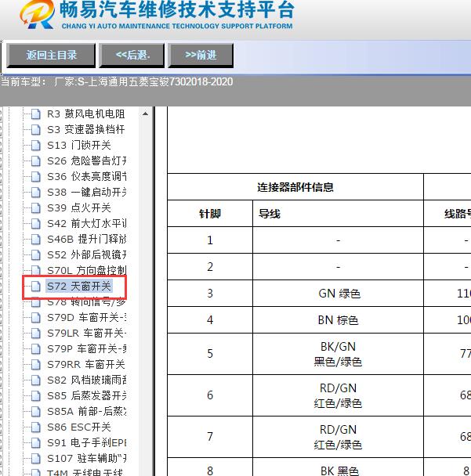Select the S38 一键启动开关 item
The image size is (471, 476).
click(x=87, y=192)
